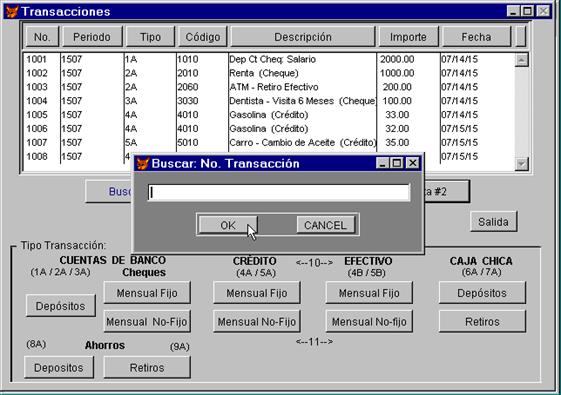The height and width of the screenshot is (395, 561).
Task: Minimize the Buscar dialog window
Action: tap(382, 163)
